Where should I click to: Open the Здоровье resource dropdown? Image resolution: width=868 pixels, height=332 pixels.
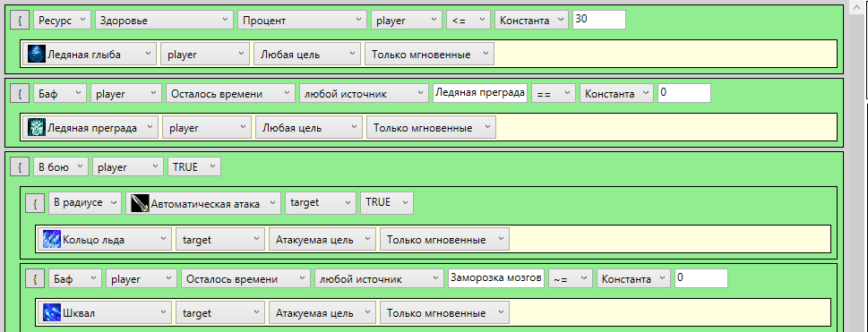click(x=165, y=20)
